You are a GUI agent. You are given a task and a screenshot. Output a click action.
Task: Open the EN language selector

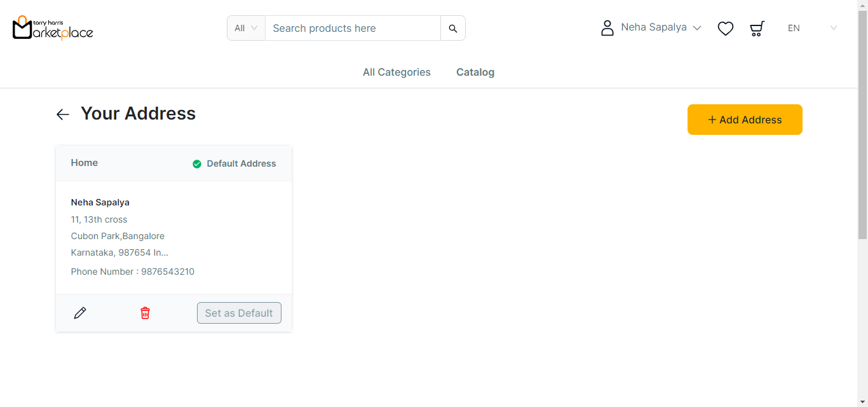click(x=812, y=28)
